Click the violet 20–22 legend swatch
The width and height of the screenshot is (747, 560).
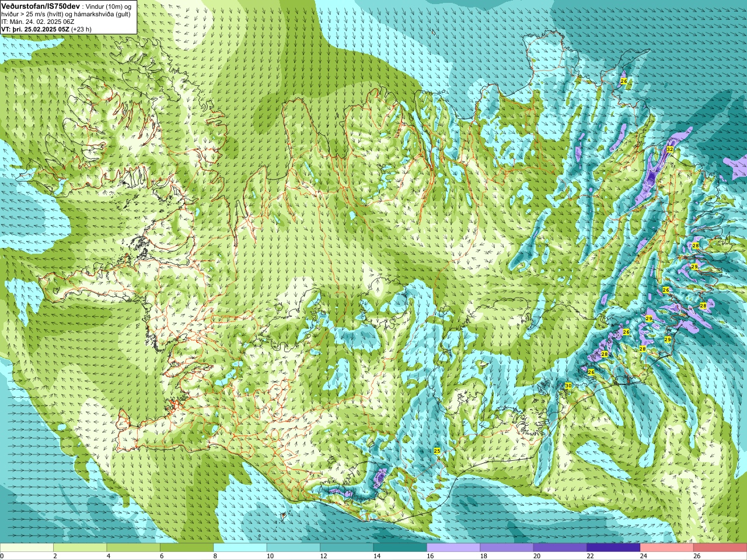click(560, 548)
